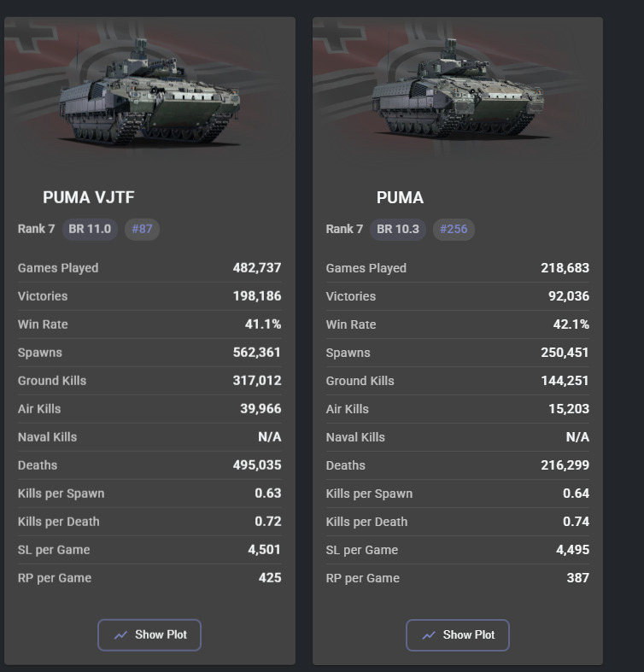This screenshot has width=644, height=672.
Task: Select the 41.1% Win Rate value
Action: [263, 324]
